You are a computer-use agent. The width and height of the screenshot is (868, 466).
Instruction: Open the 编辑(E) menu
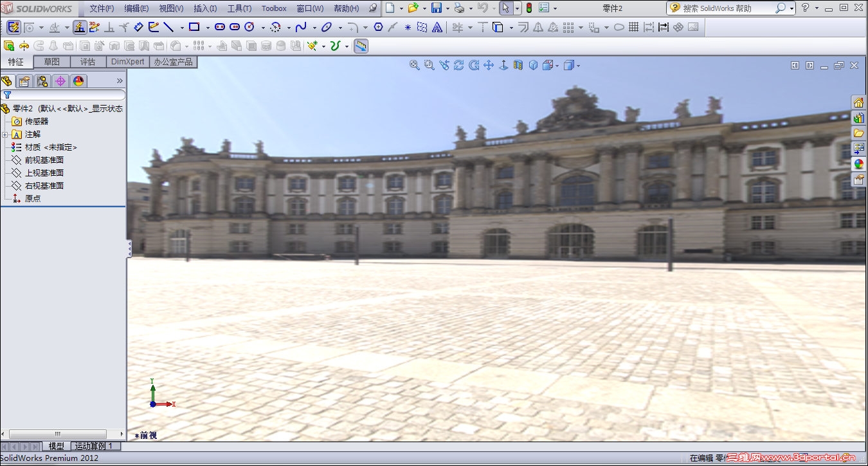pos(136,8)
